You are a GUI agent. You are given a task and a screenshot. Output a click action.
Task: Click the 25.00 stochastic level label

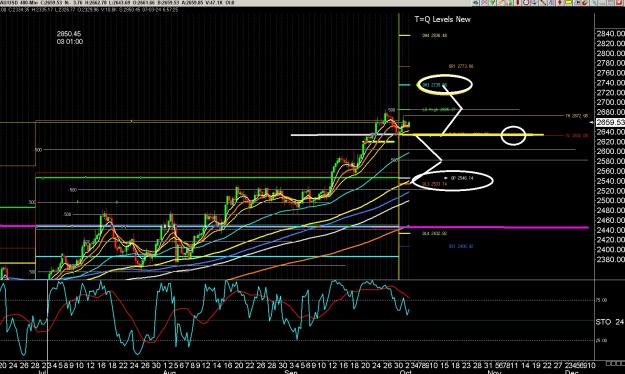[602, 341]
